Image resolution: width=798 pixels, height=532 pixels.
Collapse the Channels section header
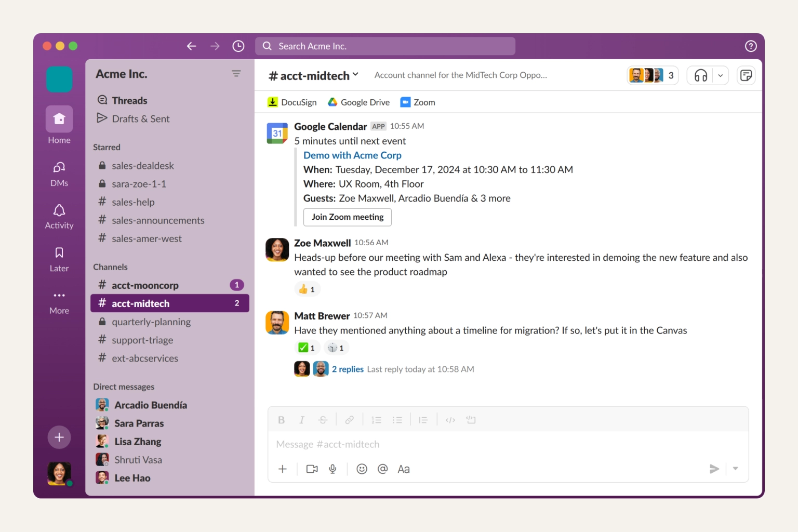click(110, 267)
